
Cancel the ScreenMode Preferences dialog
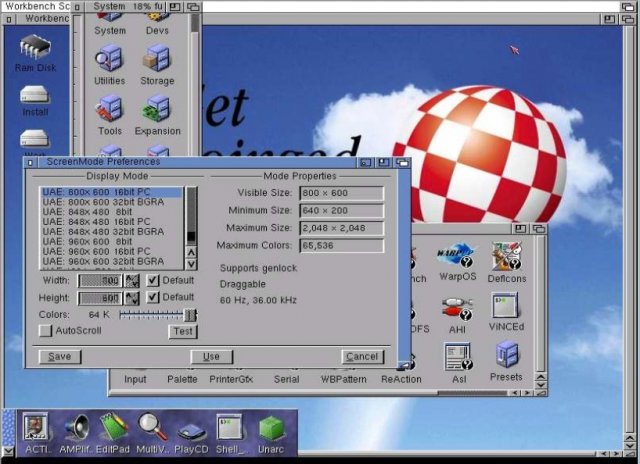point(362,357)
